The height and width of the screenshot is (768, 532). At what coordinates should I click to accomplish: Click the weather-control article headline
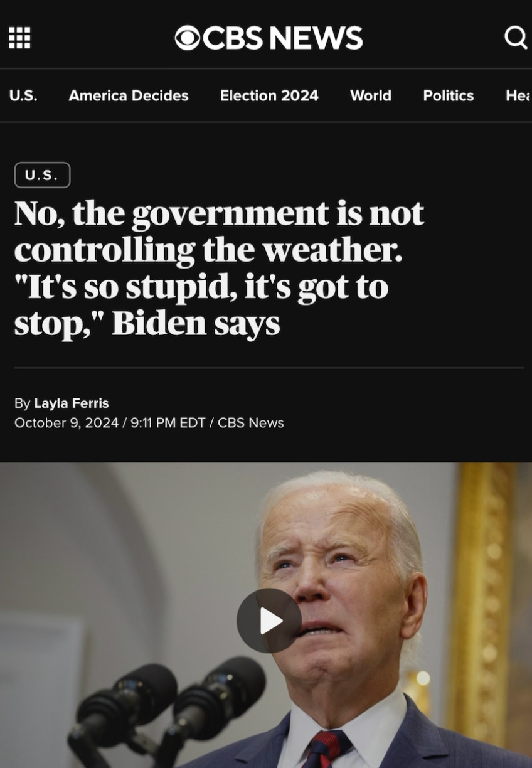(x=219, y=268)
